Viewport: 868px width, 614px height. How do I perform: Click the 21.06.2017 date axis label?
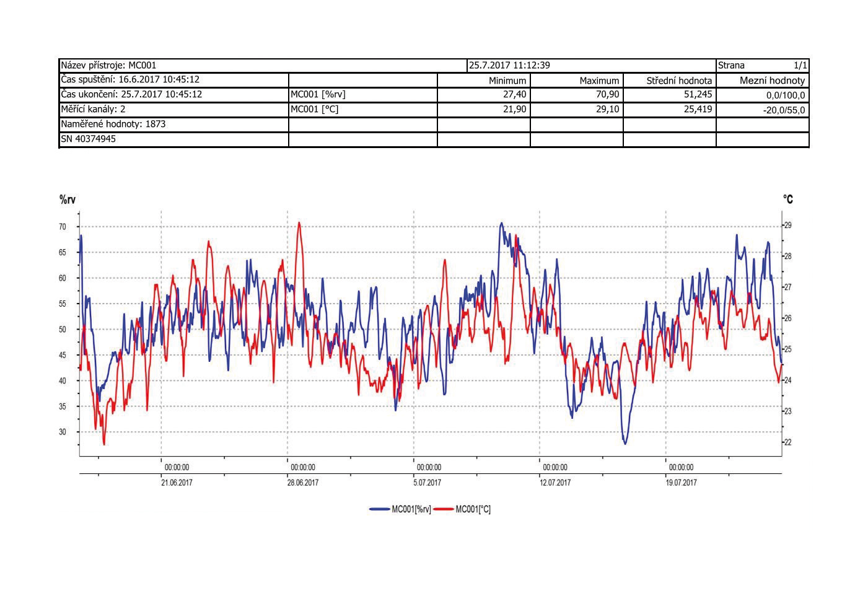(177, 483)
